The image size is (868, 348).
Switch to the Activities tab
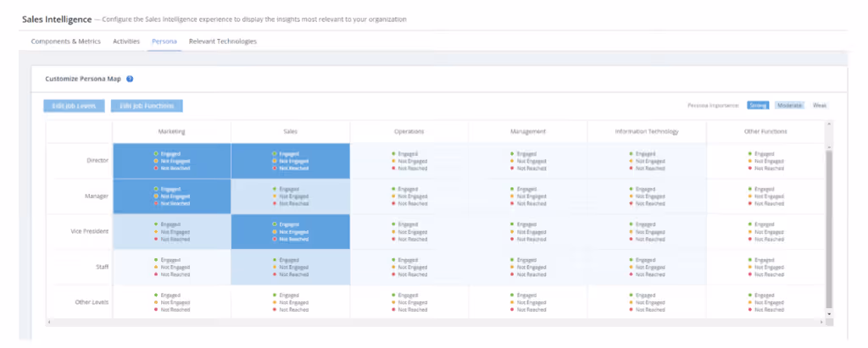pyautogui.click(x=126, y=41)
